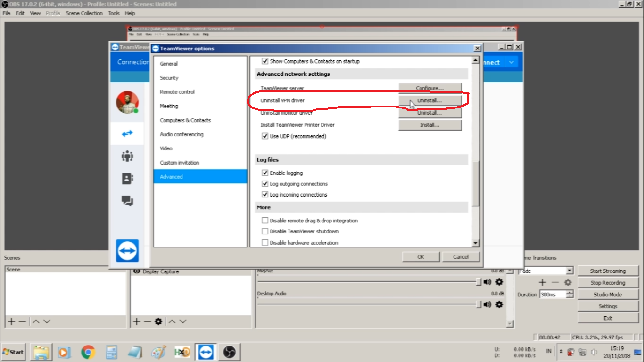Image resolution: width=644 pixels, height=362 pixels.
Task: Add a new scene with plus icon
Action: (x=12, y=321)
